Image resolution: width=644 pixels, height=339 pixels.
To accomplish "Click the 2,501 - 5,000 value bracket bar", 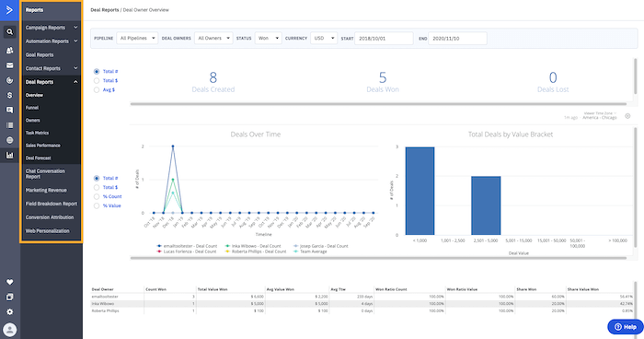I will coord(486,205).
